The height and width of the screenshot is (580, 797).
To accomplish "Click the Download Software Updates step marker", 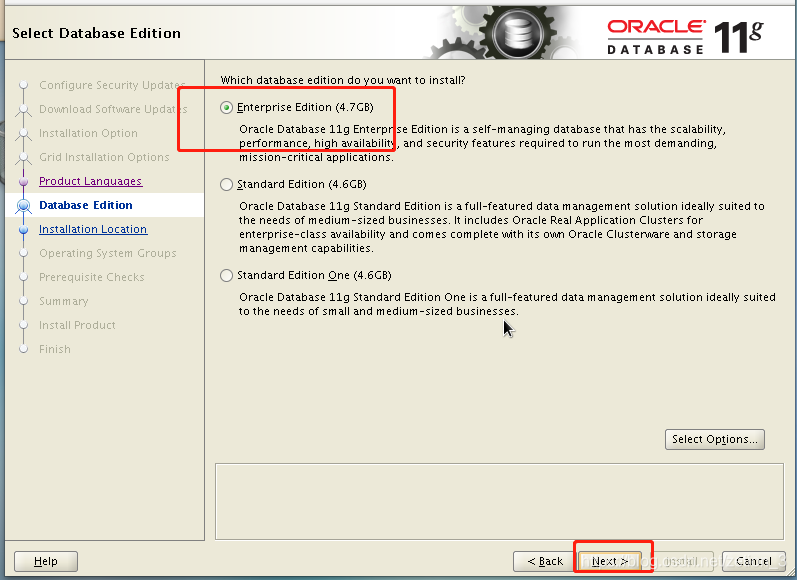I will tap(23, 110).
